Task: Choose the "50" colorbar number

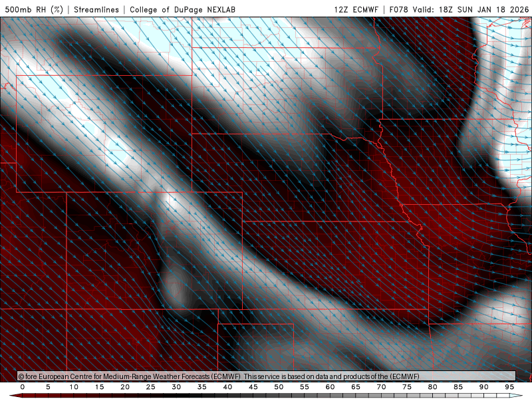Action: [x=279, y=387]
